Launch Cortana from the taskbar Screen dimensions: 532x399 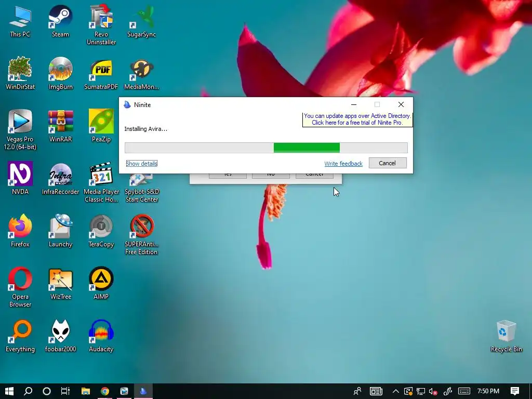(47, 391)
